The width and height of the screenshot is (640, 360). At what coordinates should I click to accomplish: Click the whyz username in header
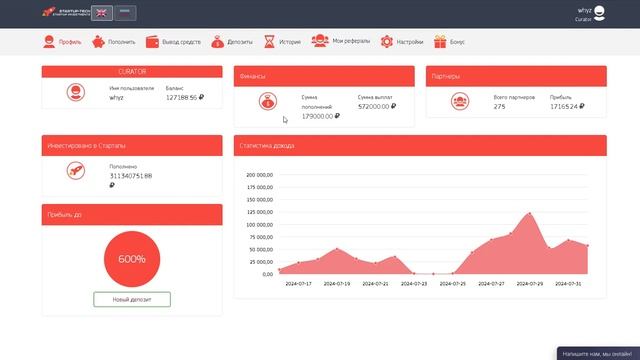584,10
